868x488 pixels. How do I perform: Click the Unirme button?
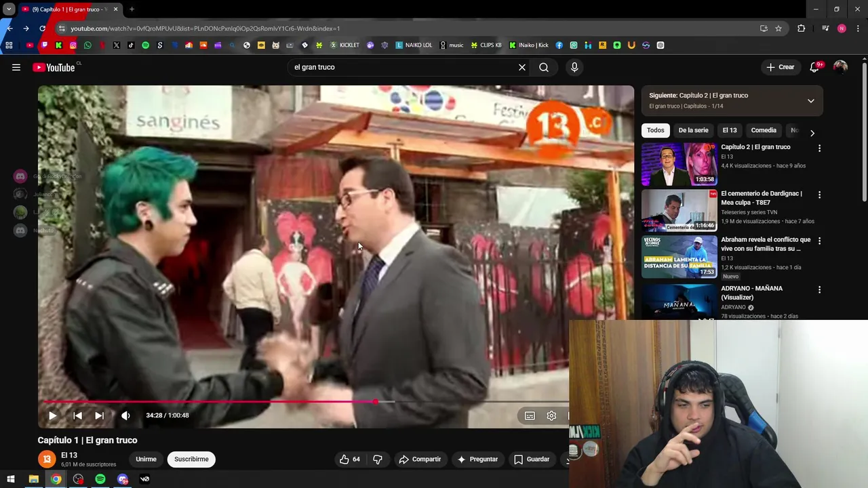tap(146, 459)
